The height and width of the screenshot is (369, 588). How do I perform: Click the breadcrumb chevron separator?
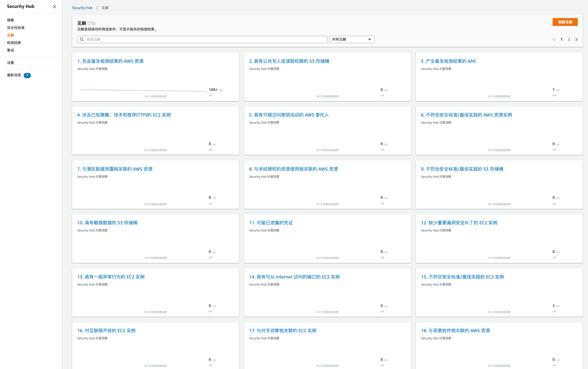coord(97,8)
